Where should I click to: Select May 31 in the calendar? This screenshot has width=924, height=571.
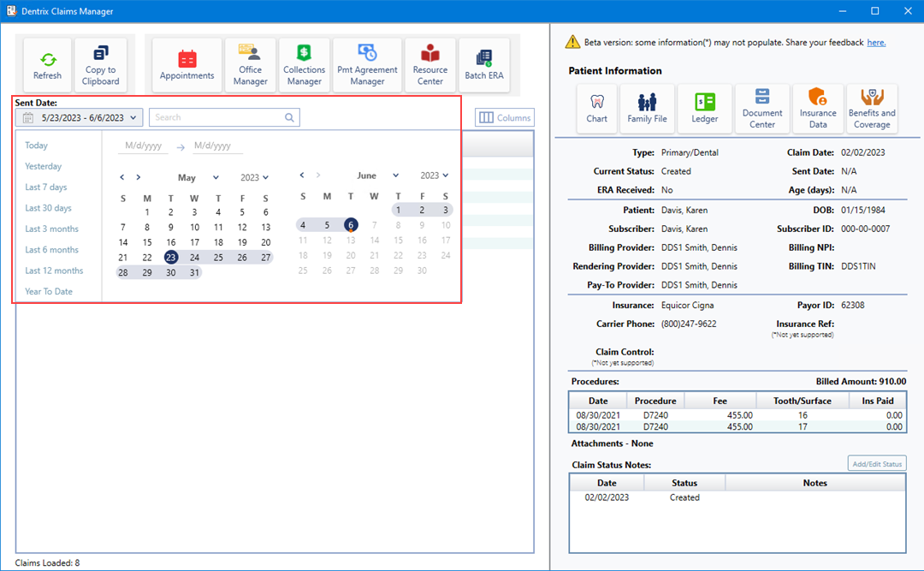point(194,272)
